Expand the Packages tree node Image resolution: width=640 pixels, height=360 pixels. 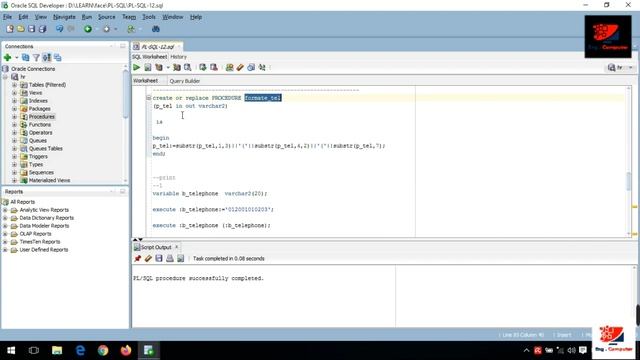(14, 109)
